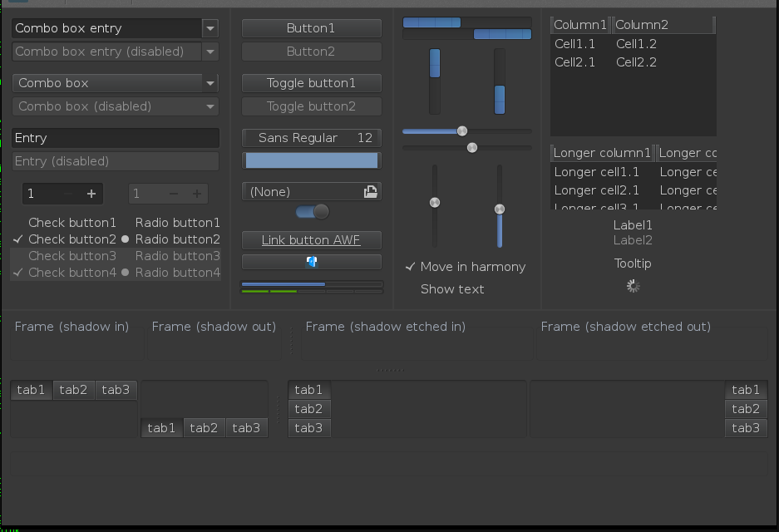
Task: Click the blue icon button below Link button AWF
Action: [x=312, y=262]
